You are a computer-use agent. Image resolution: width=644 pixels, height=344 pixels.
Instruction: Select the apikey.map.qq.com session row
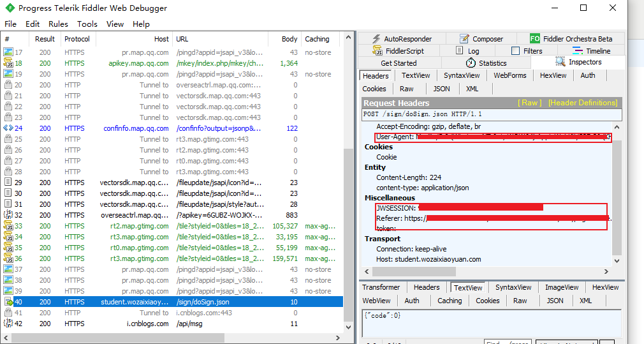click(x=173, y=63)
